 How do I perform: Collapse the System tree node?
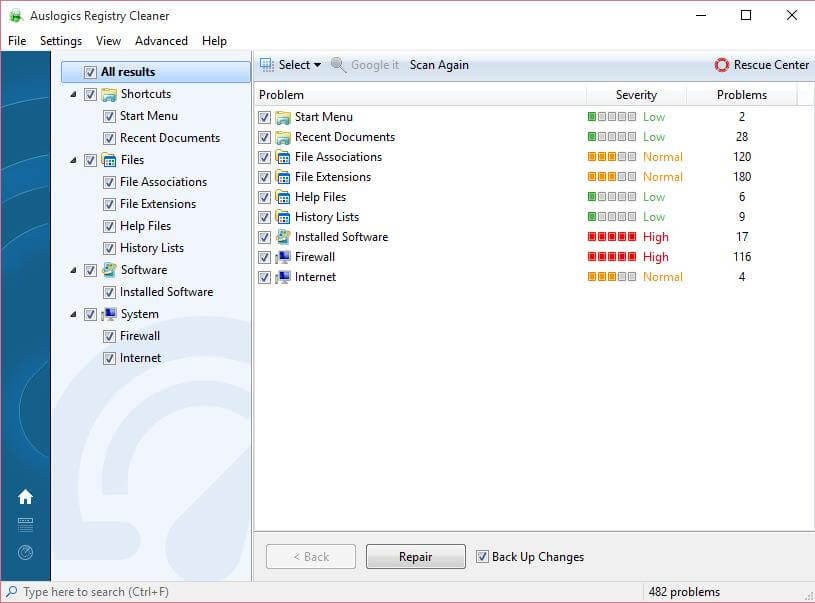(73, 314)
